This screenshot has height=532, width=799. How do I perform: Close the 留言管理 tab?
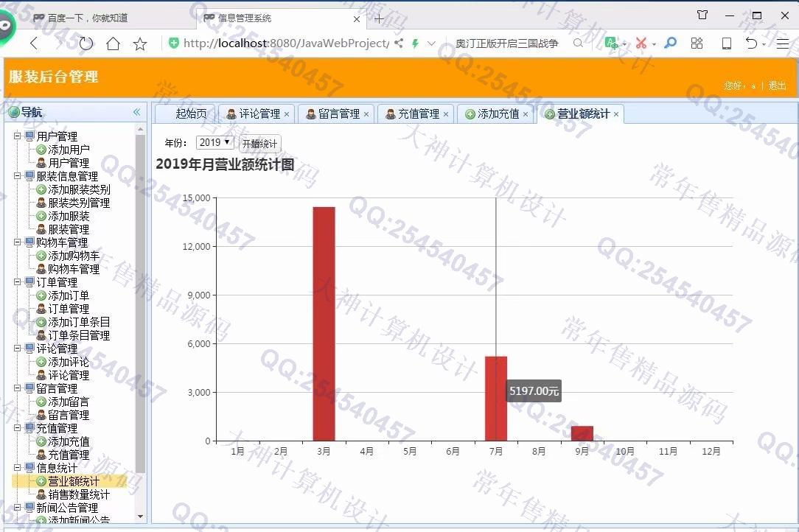pyautogui.click(x=366, y=114)
